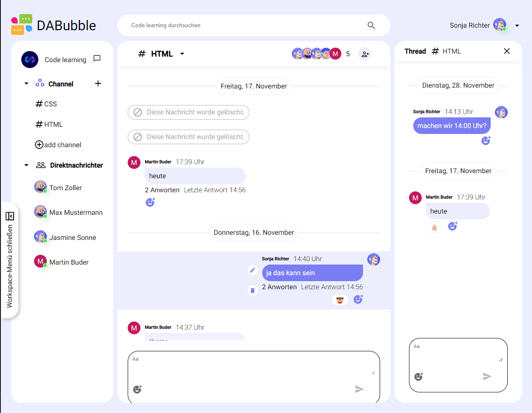Click the member count 5
Screen dimensions: 532x413
pyautogui.click(x=348, y=54)
